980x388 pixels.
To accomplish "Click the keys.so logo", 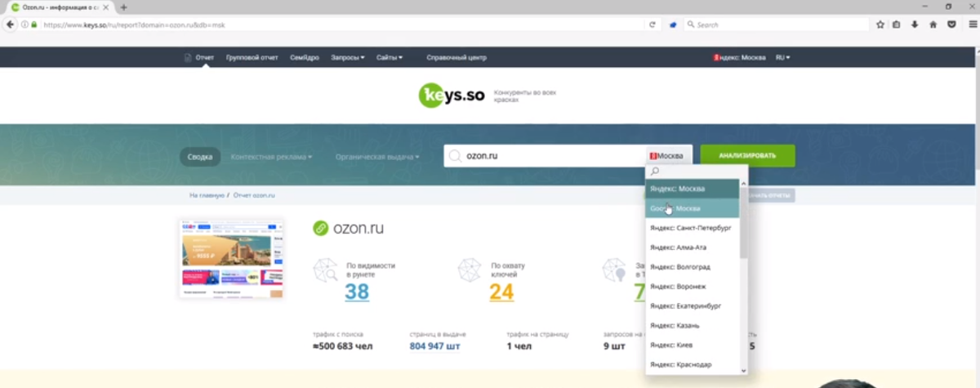I will coord(452,96).
